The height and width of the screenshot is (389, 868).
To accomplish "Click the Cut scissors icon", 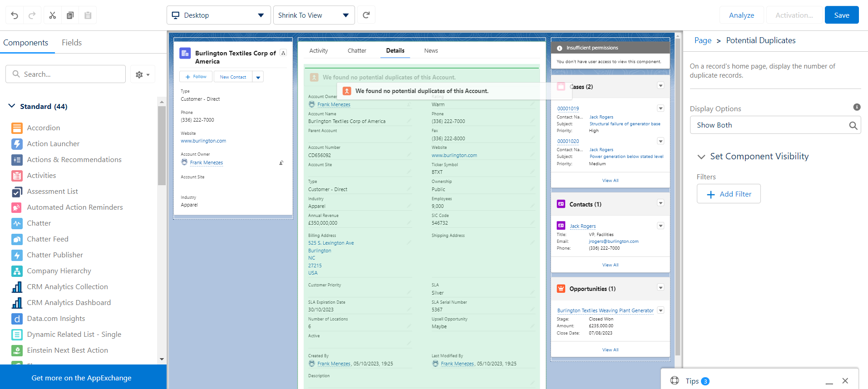I will (53, 15).
